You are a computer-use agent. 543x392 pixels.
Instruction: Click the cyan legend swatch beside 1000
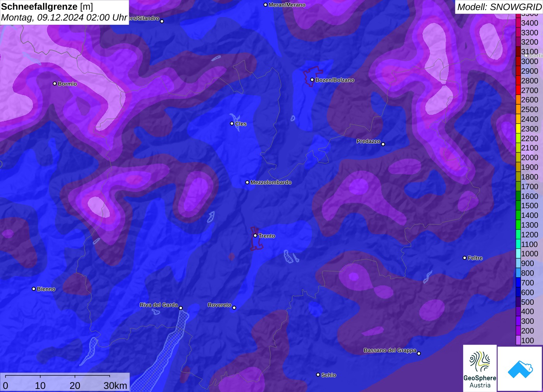click(x=518, y=254)
